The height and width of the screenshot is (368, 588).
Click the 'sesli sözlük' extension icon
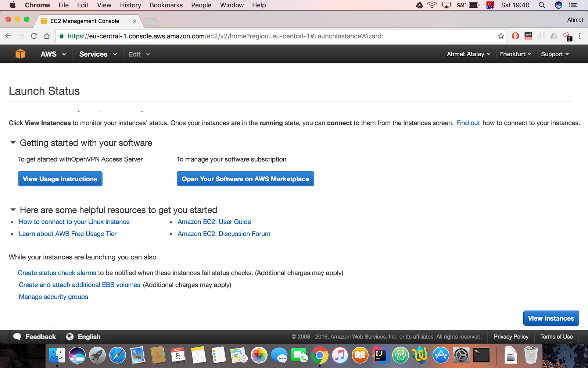(x=528, y=36)
